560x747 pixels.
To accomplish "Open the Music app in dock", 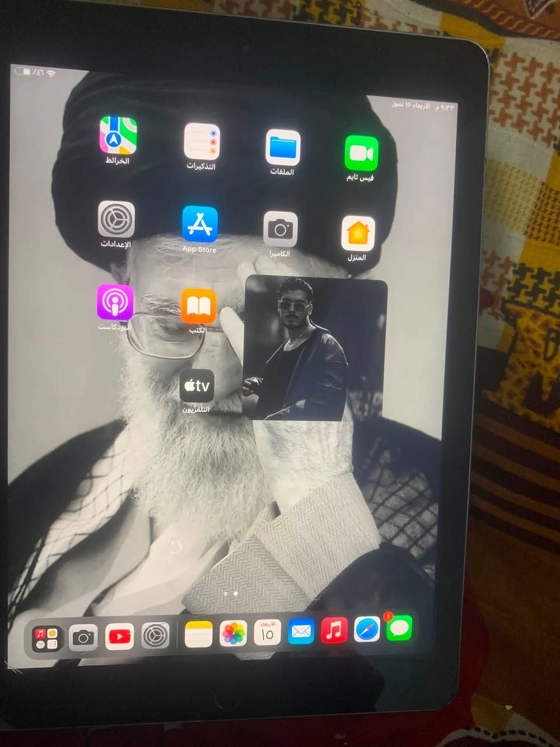I will point(334,631).
